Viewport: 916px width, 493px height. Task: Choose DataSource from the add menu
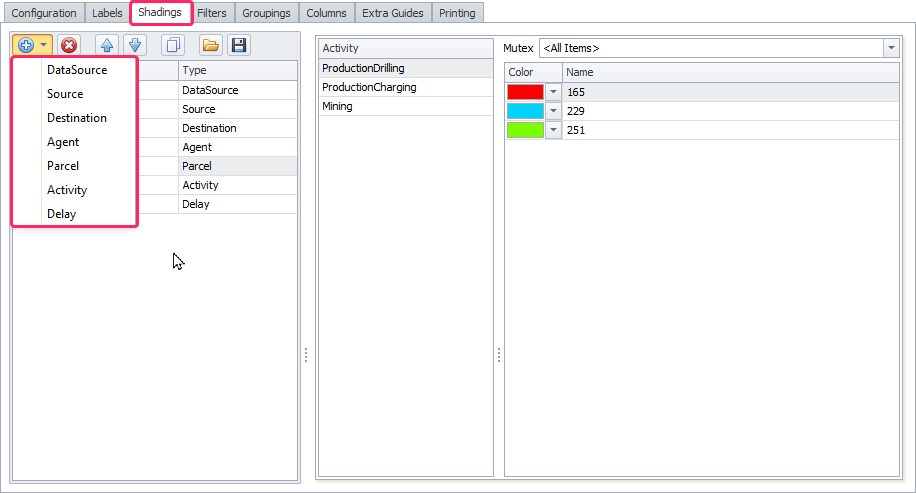pyautogui.click(x=77, y=70)
